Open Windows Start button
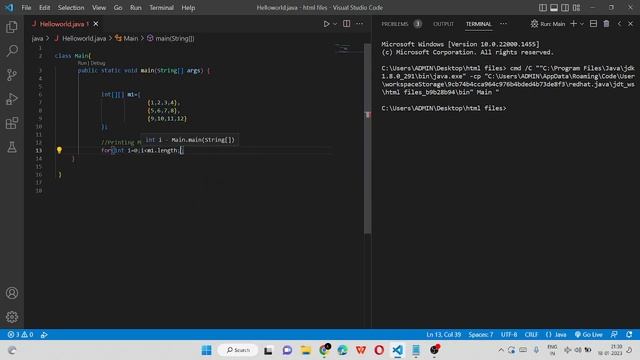Screen dimensions: 640x360 [x=207, y=350]
